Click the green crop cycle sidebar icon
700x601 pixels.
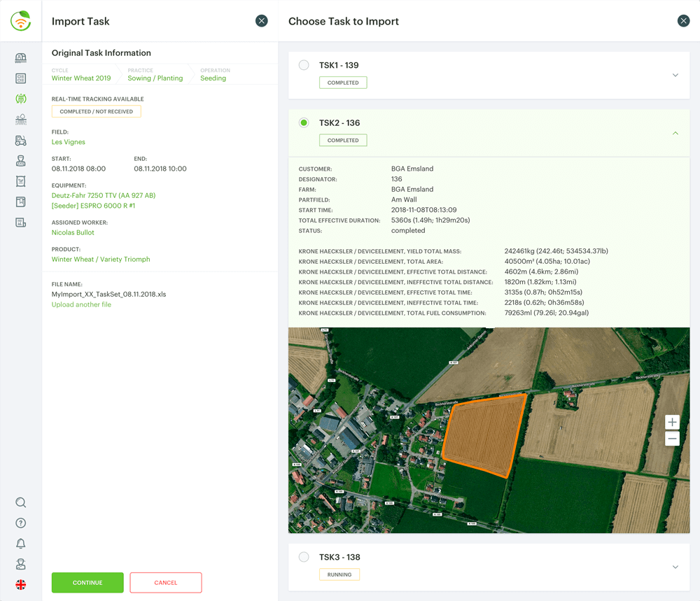21,99
